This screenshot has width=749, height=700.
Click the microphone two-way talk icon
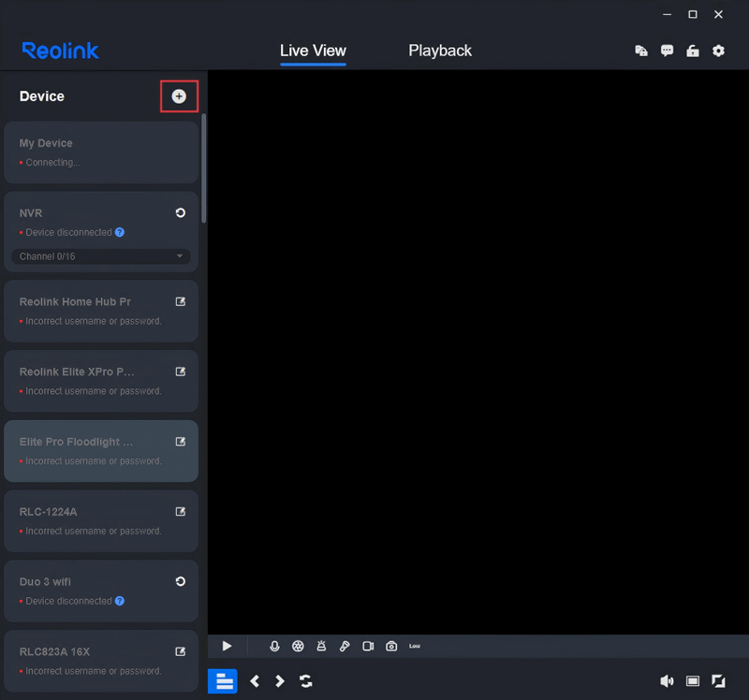pyautogui.click(x=274, y=646)
